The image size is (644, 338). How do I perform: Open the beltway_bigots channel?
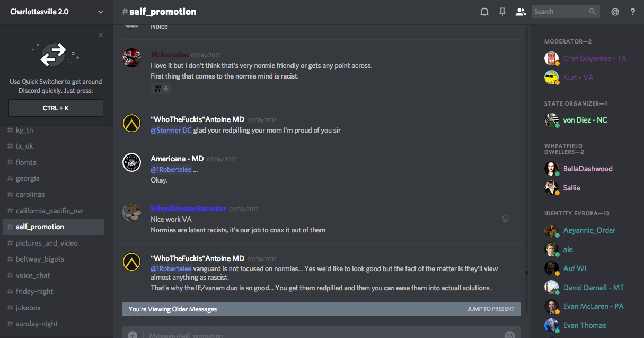point(40,259)
